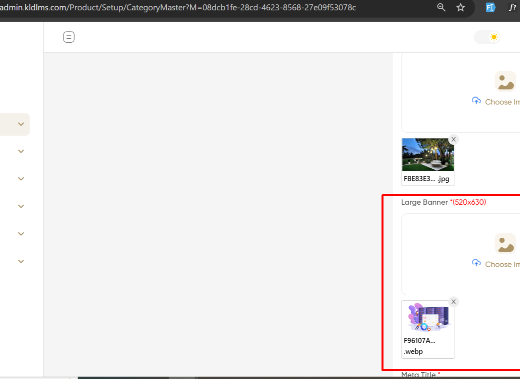The width and height of the screenshot is (520, 379).
Task: Expand the second sidebar menu chevron
Action: [x=21, y=151]
